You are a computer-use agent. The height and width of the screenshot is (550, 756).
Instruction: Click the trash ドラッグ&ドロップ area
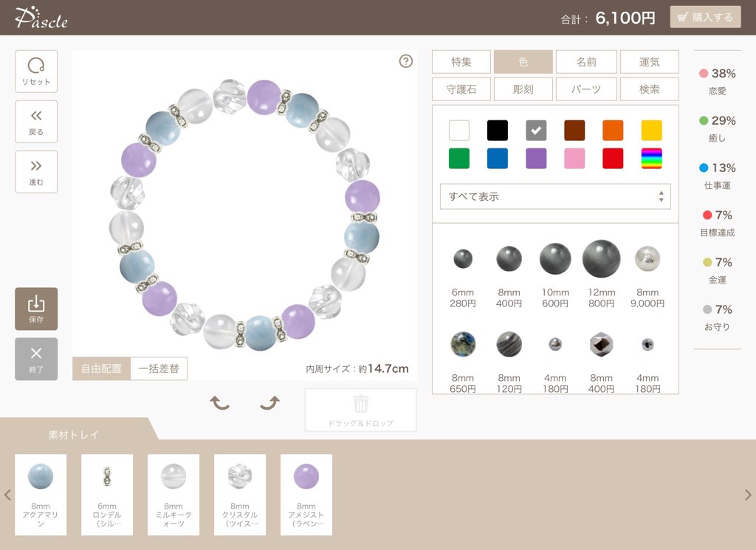coord(360,410)
